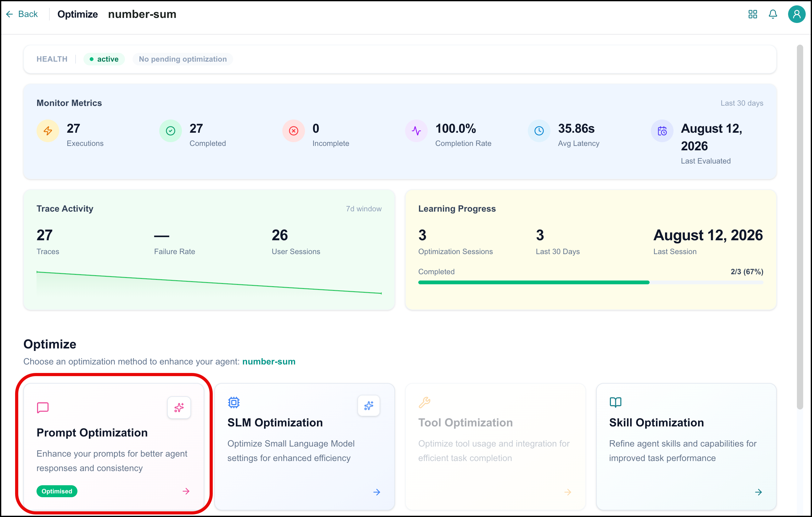Click the 2/3 (67%) progress text

click(x=747, y=272)
